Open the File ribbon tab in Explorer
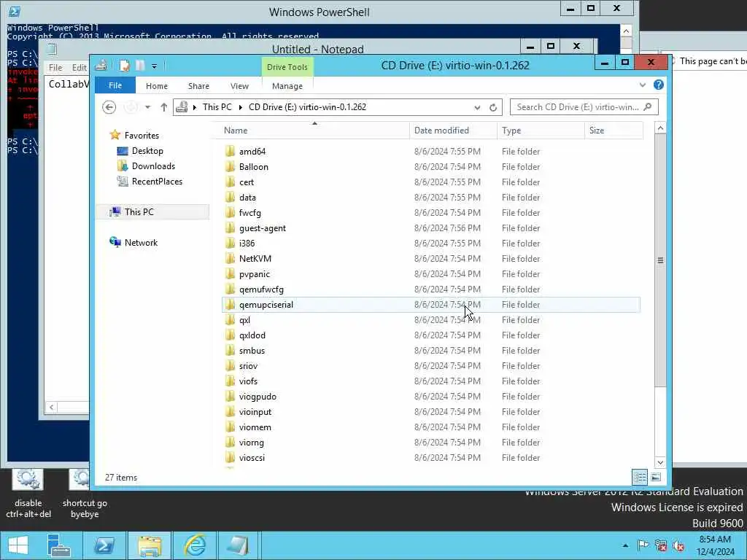 point(115,86)
